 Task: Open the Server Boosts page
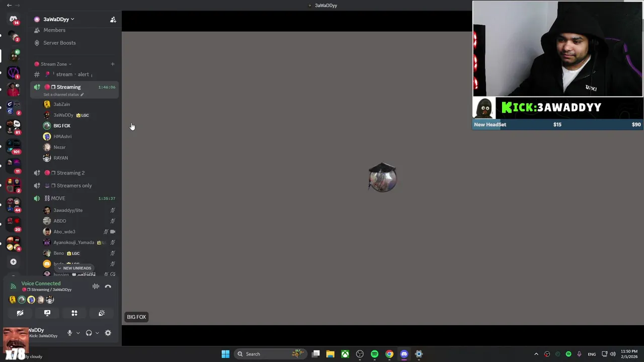point(59,43)
